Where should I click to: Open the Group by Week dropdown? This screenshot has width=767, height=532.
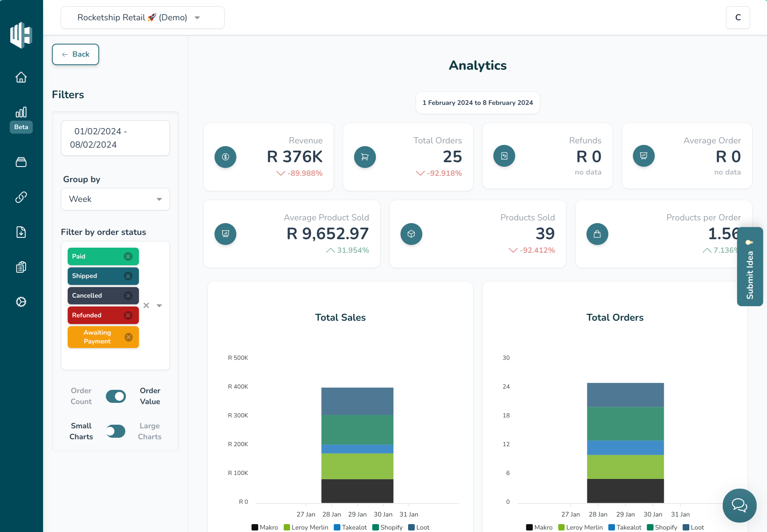115,199
